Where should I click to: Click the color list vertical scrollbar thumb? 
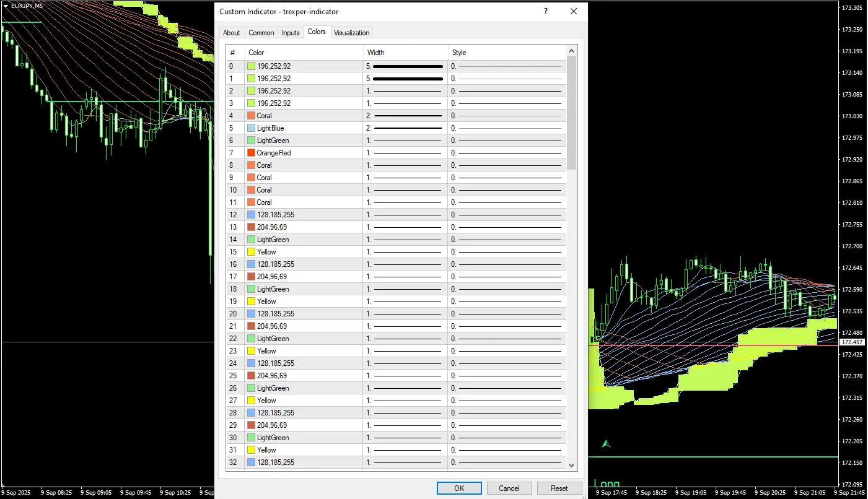[x=572, y=111]
